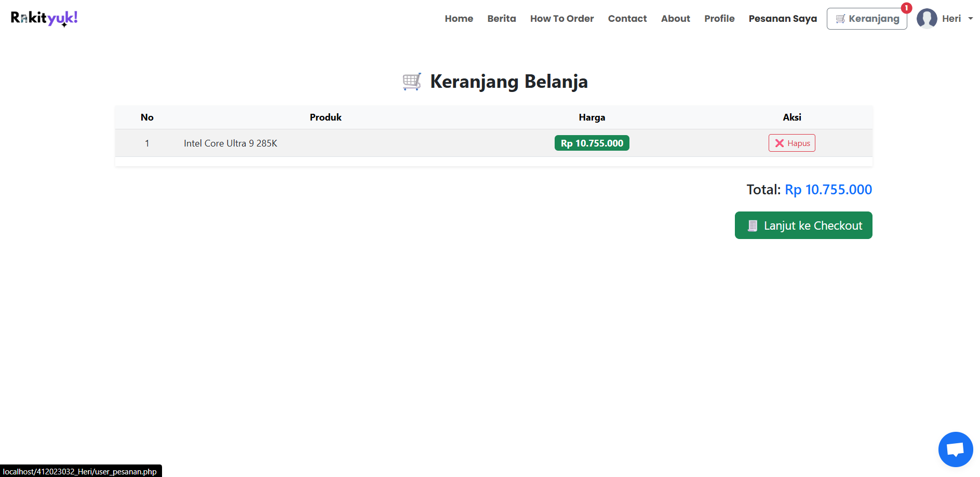The image size is (980, 477).
Task: Navigate to the Contact page
Action: pyautogui.click(x=627, y=19)
